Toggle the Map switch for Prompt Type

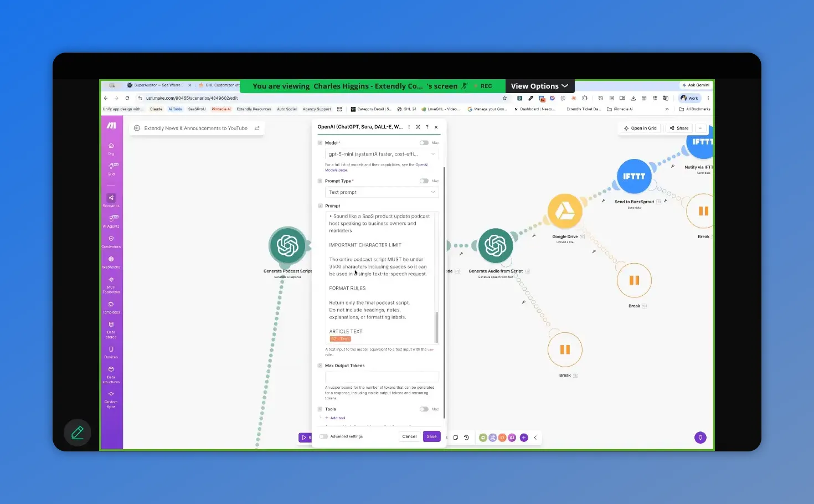(x=424, y=181)
